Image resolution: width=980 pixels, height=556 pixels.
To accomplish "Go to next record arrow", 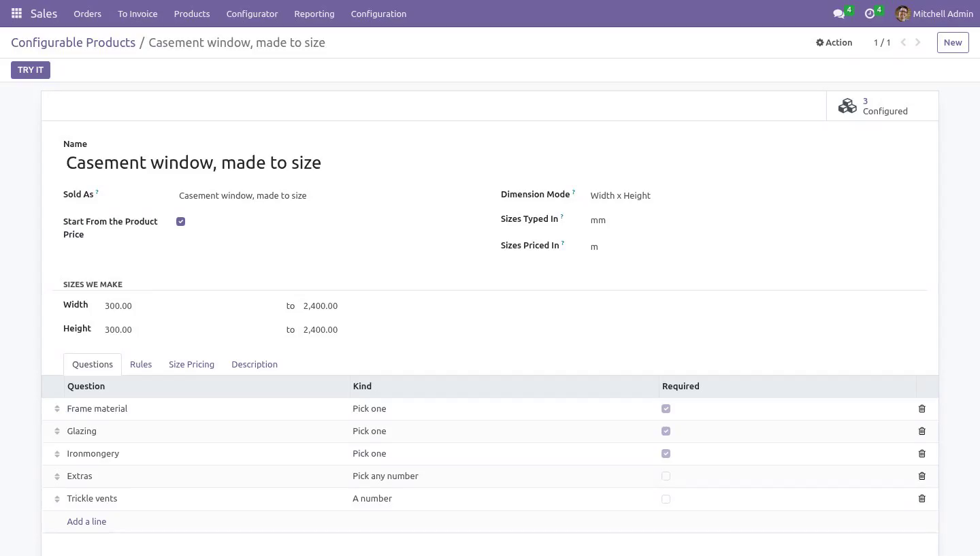I will point(918,42).
